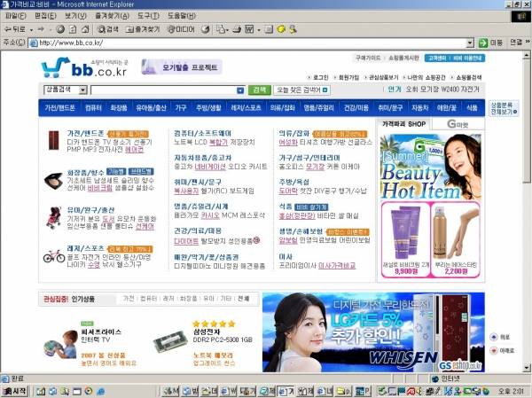Select 화장품 in blue category bar

[119, 108]
